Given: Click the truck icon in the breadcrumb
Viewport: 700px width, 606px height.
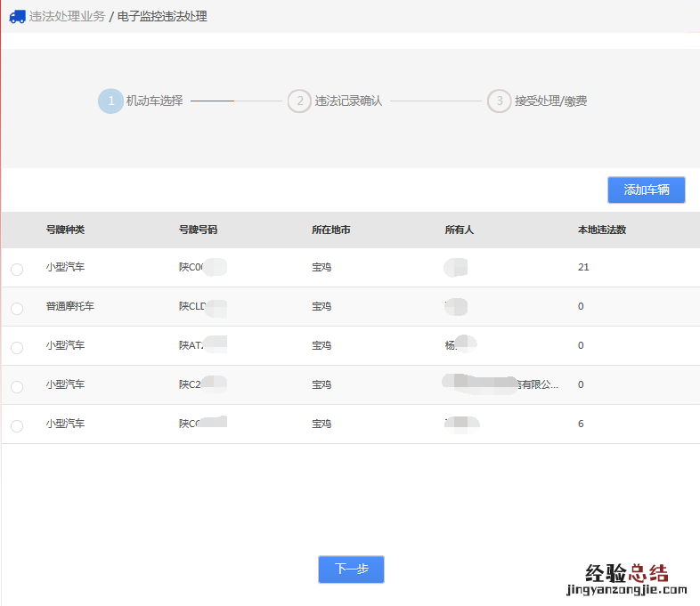Looking at the screenshot, I should pyautogui.click(x=17, y=16).
